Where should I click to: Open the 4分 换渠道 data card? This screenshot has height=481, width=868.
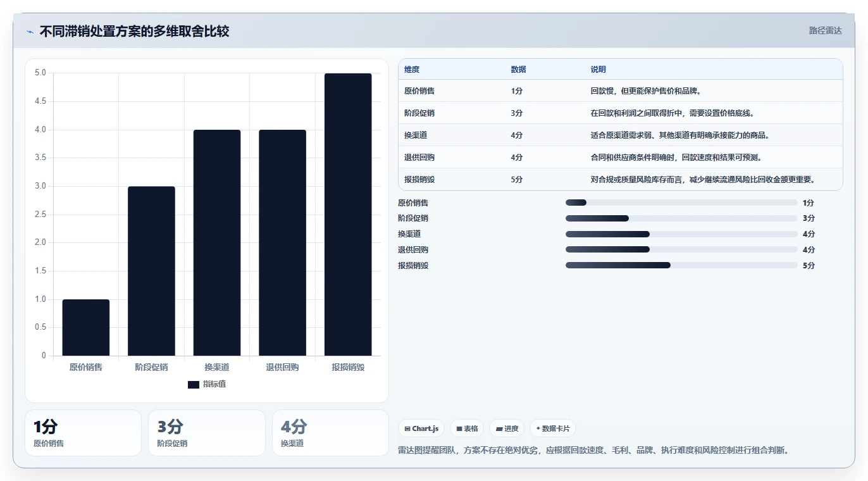pos(330,433)
